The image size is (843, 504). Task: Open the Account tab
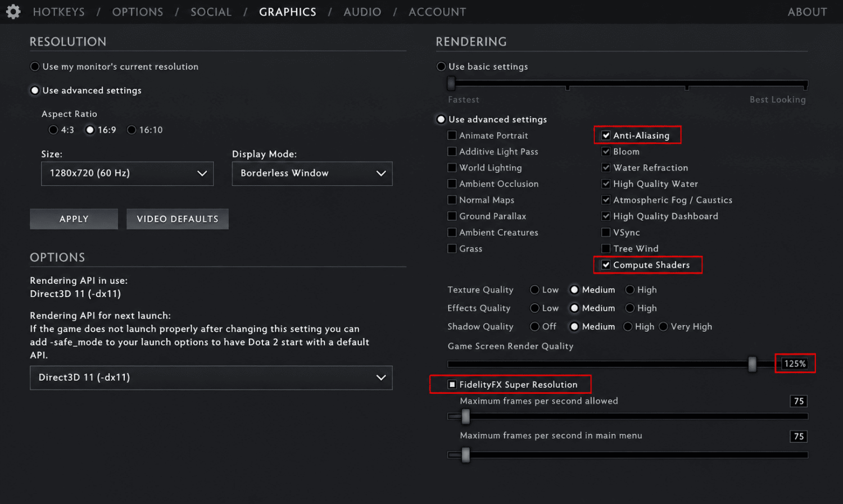click(437, 12)
